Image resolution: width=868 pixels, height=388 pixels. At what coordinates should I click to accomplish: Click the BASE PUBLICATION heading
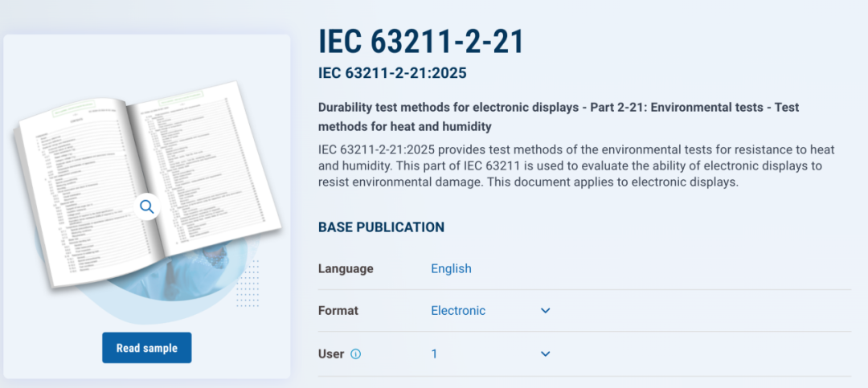tap(382, 227)
